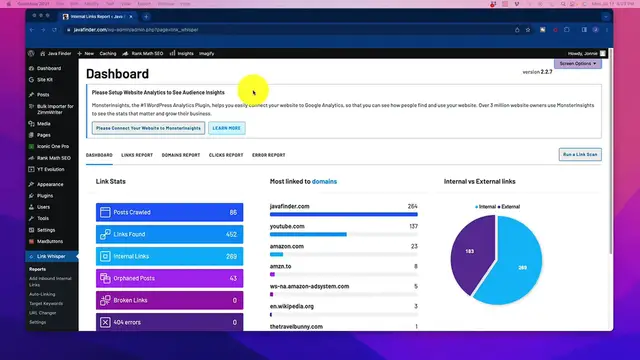Open Tools in sidebar

pyautogui.click(x=39, y=219)
